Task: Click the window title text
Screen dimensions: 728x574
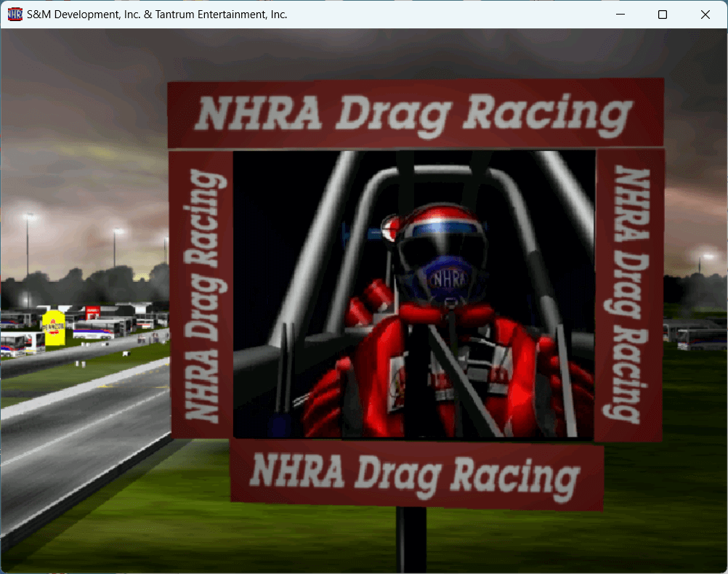Action: tap(157, 15)
